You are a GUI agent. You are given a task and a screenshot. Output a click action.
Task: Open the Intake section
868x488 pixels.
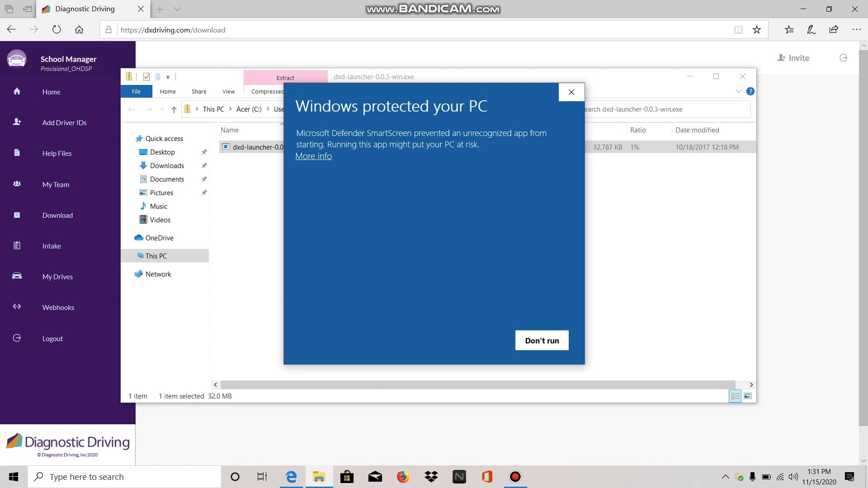pyautogui.click(x=51, y=246)
